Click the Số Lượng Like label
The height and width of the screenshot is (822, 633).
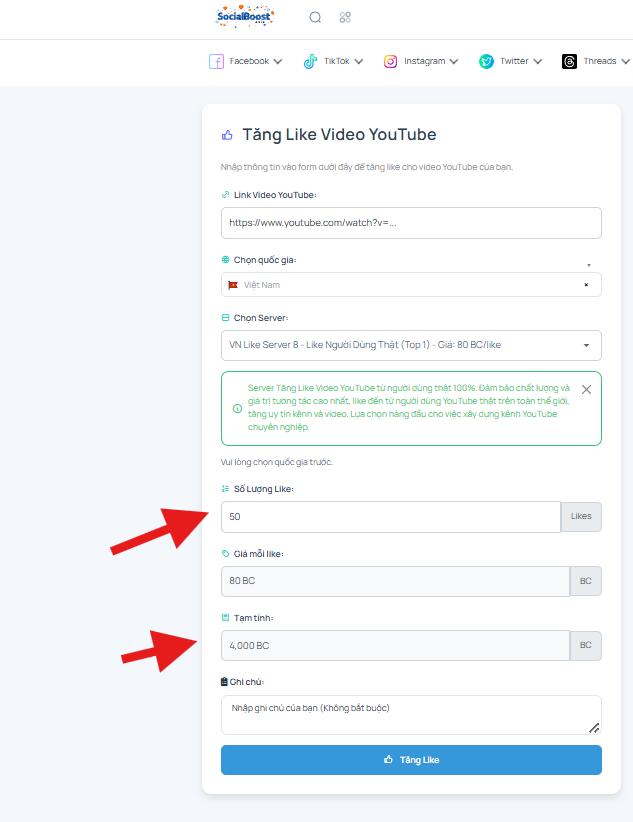[x=263, y=489]
